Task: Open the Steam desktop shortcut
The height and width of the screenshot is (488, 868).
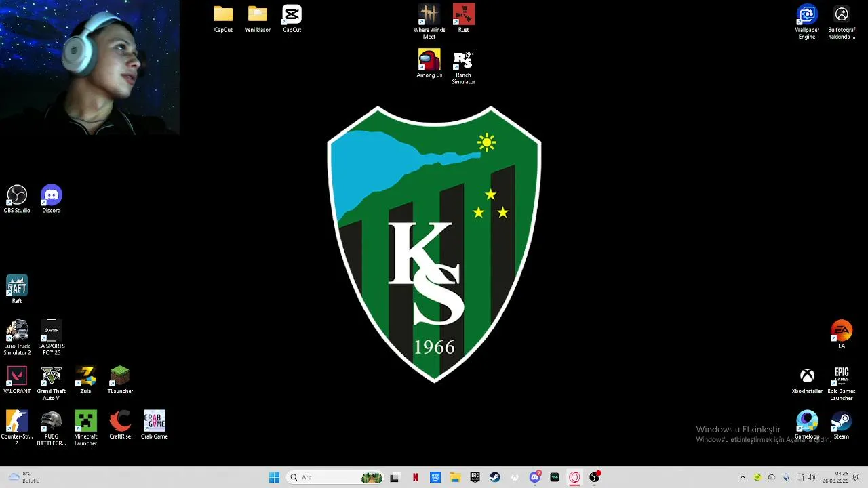Action: click(842, 425)
